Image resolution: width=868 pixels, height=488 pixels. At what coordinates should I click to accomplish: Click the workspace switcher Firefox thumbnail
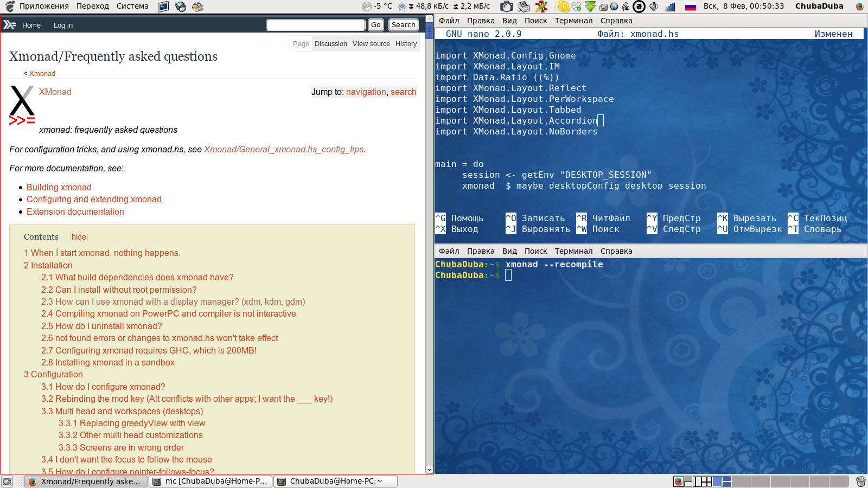(678, 481)
